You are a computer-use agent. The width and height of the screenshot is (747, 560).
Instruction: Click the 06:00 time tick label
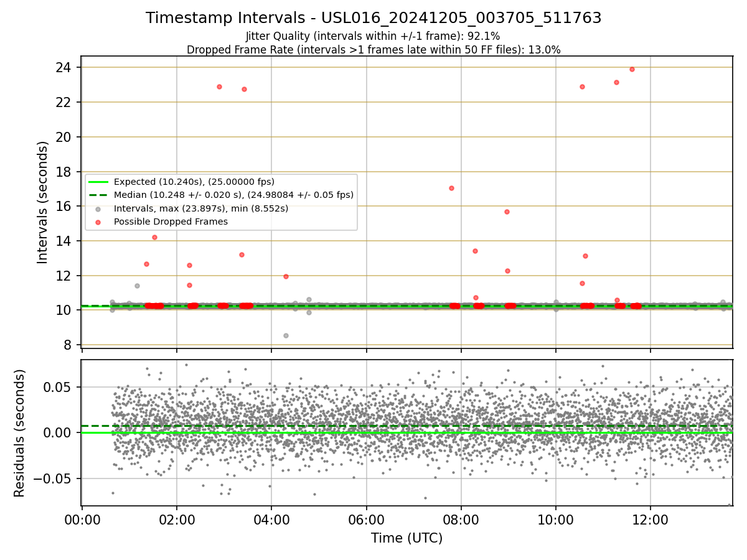point(366,521)
